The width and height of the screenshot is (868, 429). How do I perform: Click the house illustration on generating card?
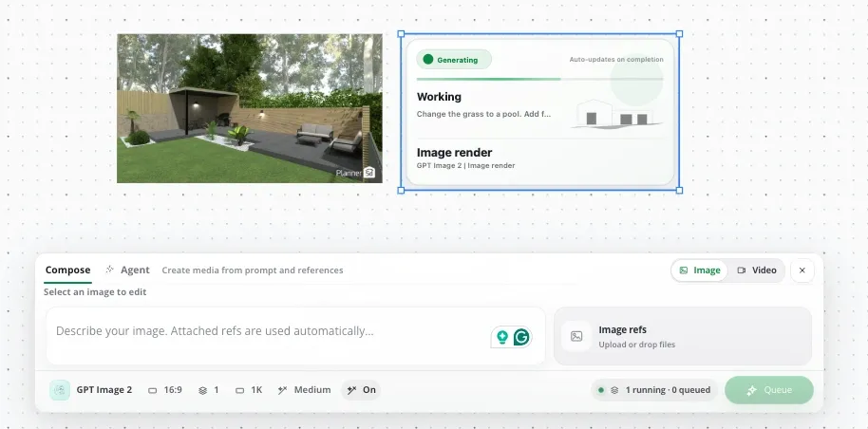click(616, 114)
